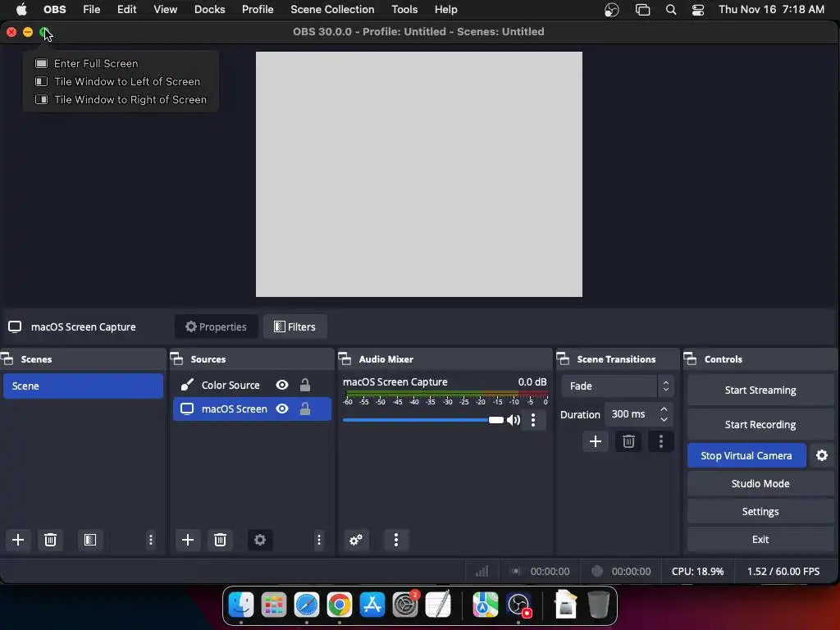Open Audio Mixer dock three-dot menu

pyautogui.click(x=396, y=540)
